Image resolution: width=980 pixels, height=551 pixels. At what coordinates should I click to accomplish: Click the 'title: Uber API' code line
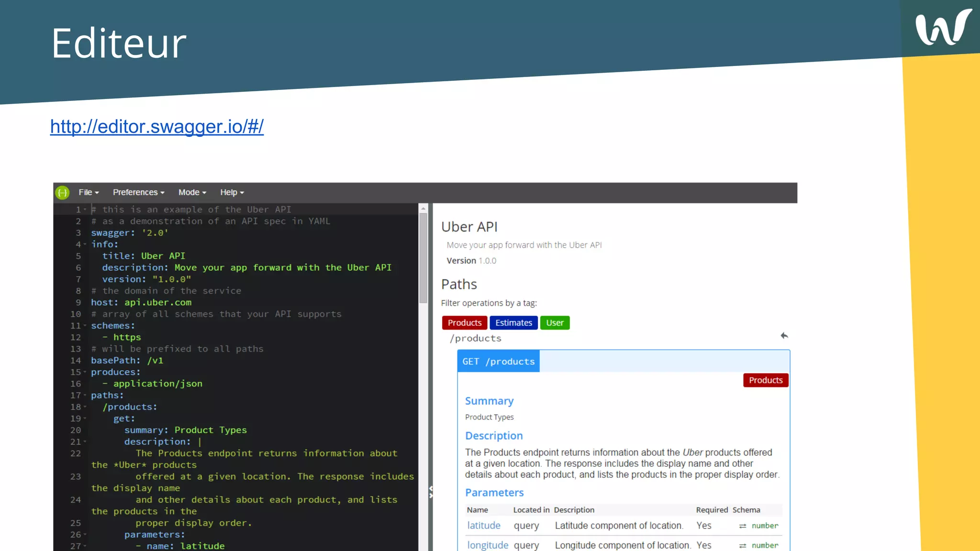tap(144, 256)
